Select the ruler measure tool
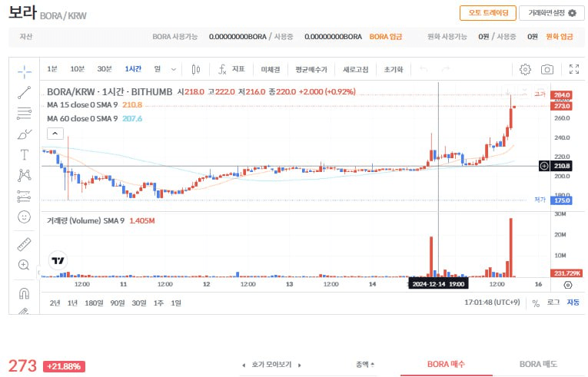Viewport: 588px width, 377px height. [x=25, y=244]
